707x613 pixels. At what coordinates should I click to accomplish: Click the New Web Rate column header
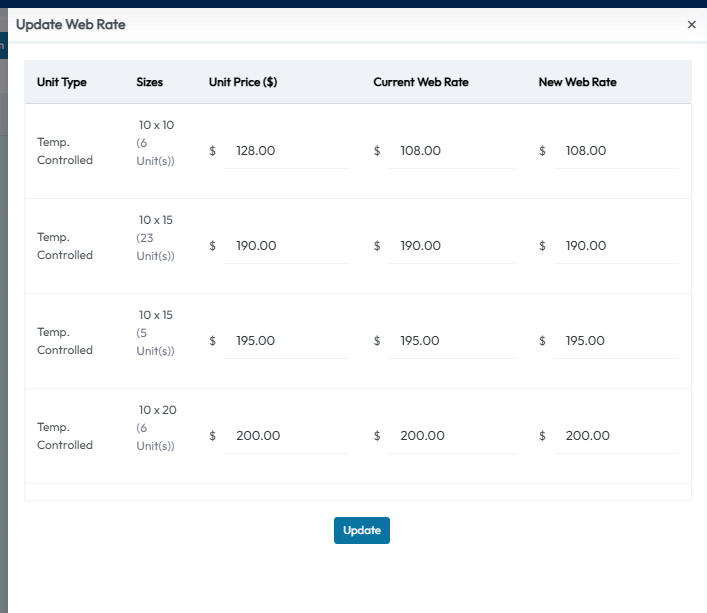pos(577,82)
